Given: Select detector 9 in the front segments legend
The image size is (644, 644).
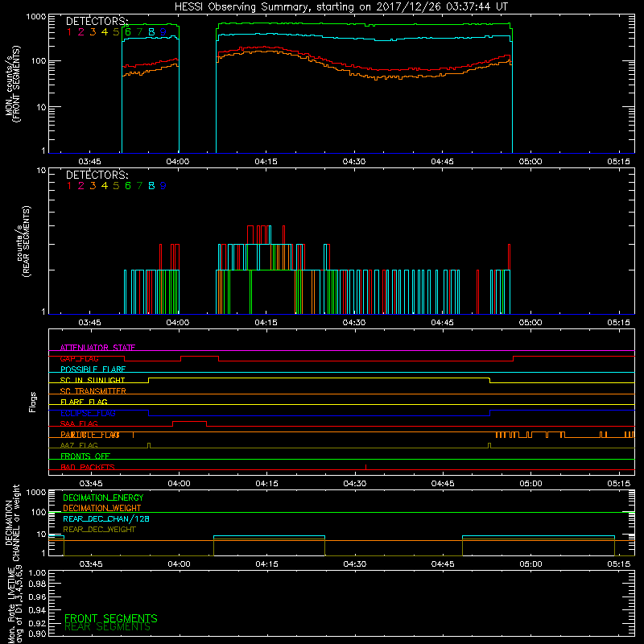Looking at the screenshot, I should [163, 32].
